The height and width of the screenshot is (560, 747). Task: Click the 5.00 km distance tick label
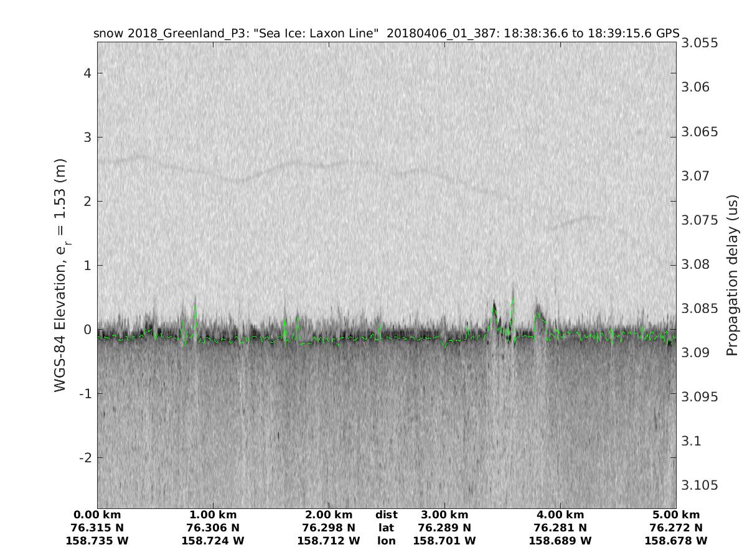676,515
